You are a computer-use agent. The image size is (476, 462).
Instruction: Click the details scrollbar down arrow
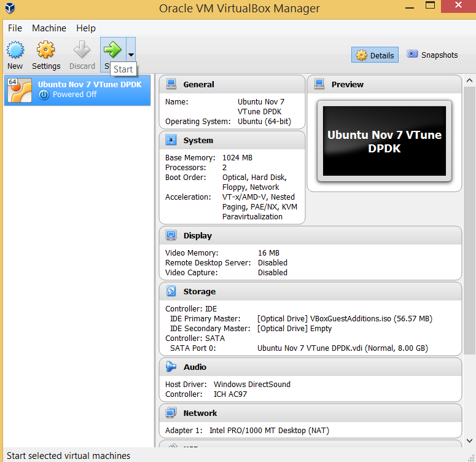coord(469,440)
